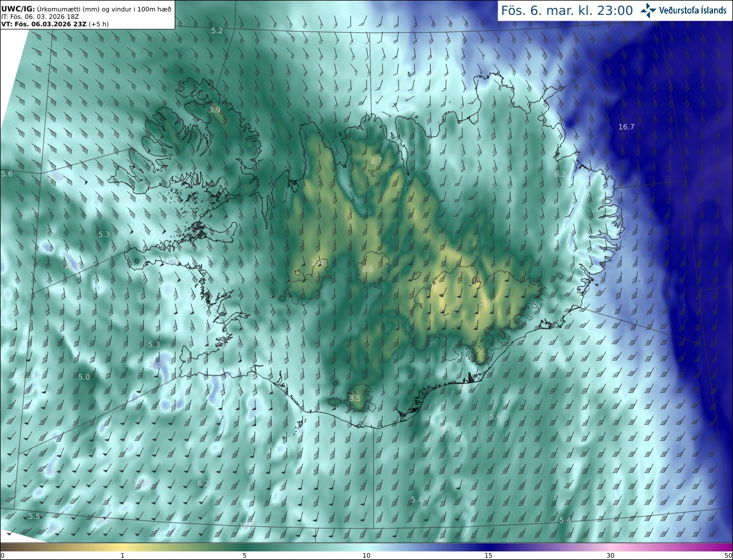Click the 15 label on the color scale
Image resolution: width=733 pixels, height=560 pixels.
(x=488, y=555)
